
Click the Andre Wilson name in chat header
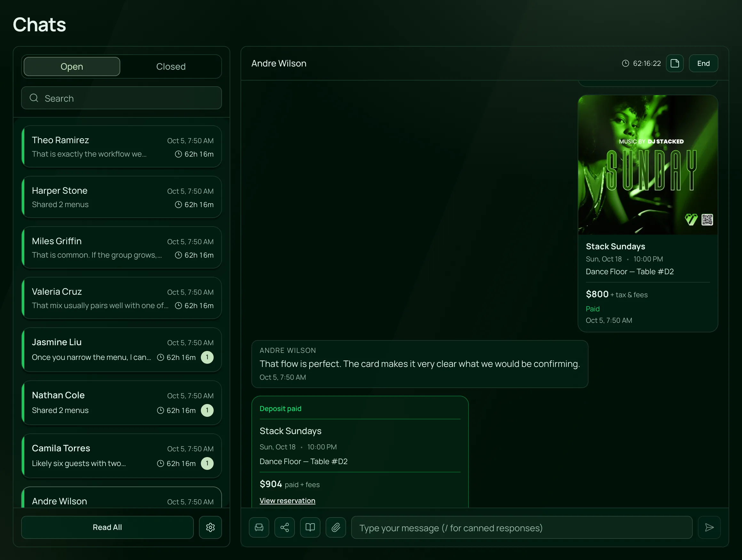279,63
